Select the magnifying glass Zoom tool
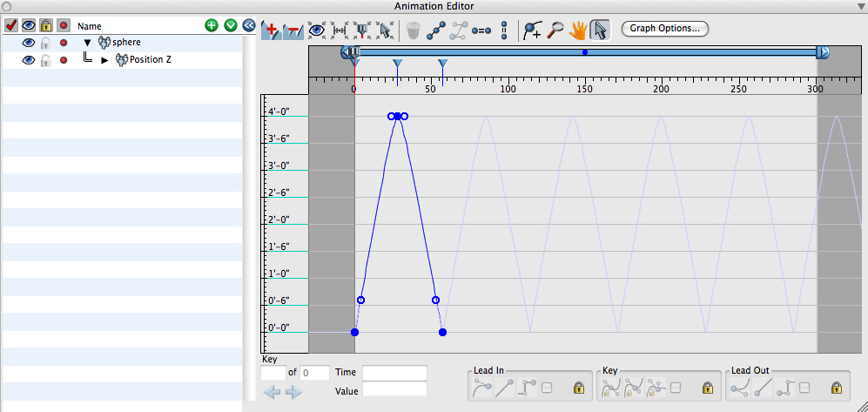This screenshot has height=412, width=868. click(554, 30)
